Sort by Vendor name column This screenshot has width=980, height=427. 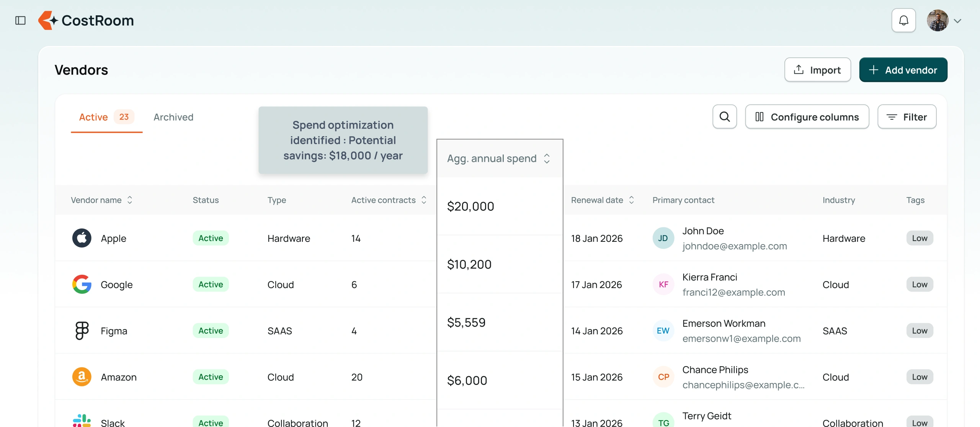(x=130, y=200)
